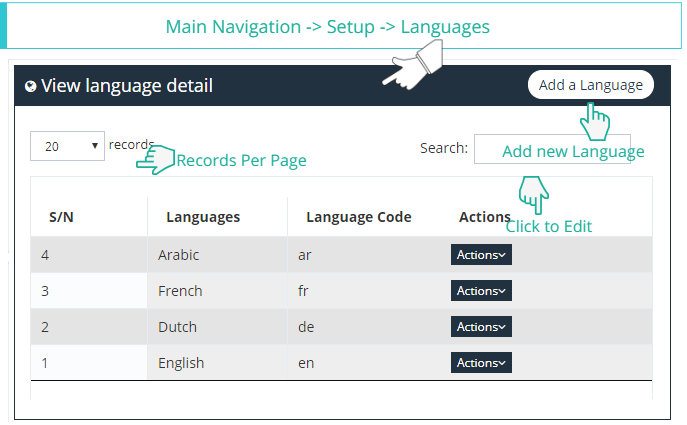Screen dimensions: 687x425
Task: Click the 'en' language code cell
Action: [x=306, y=363]
